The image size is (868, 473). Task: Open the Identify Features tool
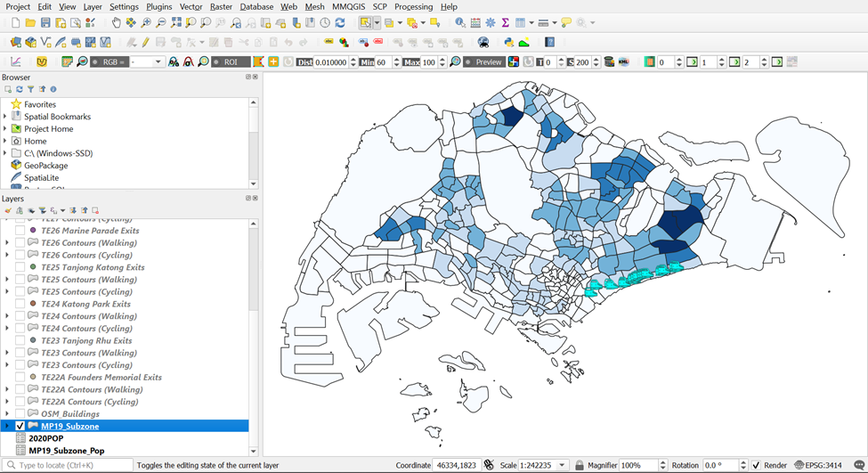pos(459,22)
